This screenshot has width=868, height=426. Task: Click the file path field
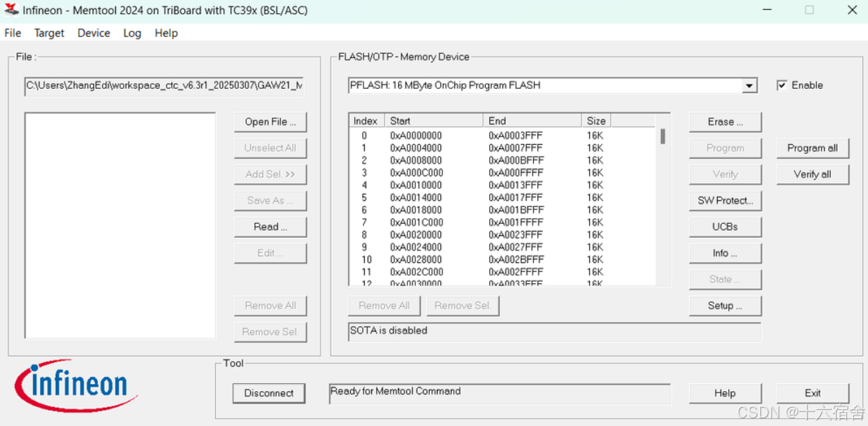point(164,86)
